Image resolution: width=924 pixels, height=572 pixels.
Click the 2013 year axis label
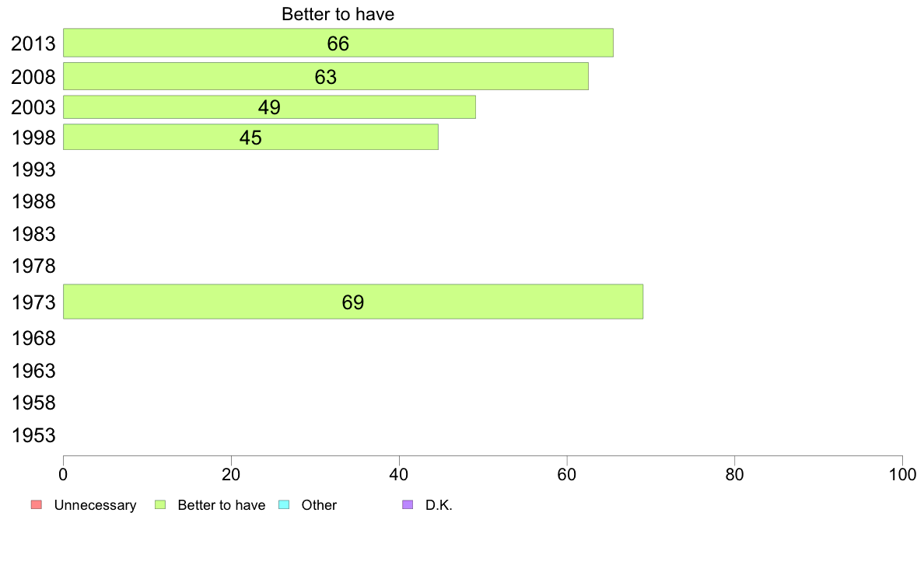33,44
